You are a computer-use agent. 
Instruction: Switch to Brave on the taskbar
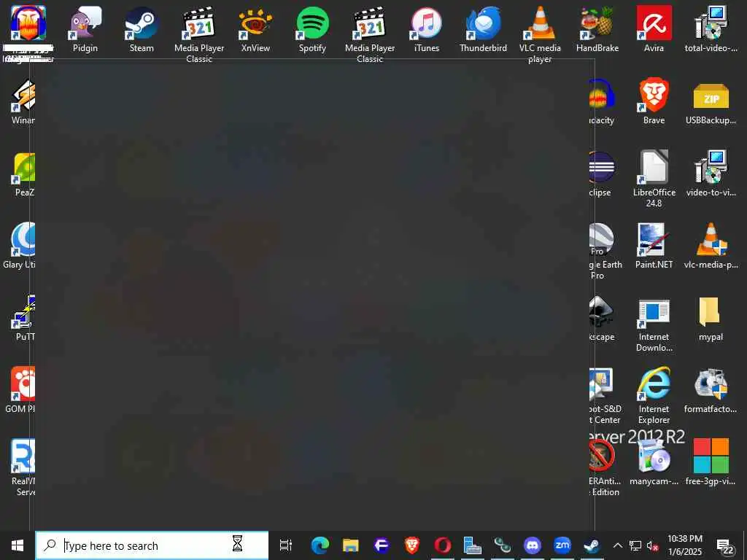pyautogui.click(x=411, y=545)
